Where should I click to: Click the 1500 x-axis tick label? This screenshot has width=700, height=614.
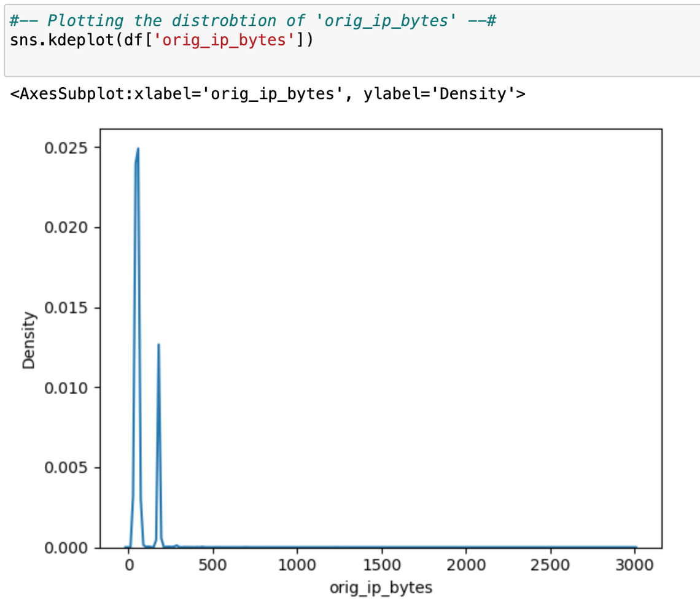click(382, 564)
